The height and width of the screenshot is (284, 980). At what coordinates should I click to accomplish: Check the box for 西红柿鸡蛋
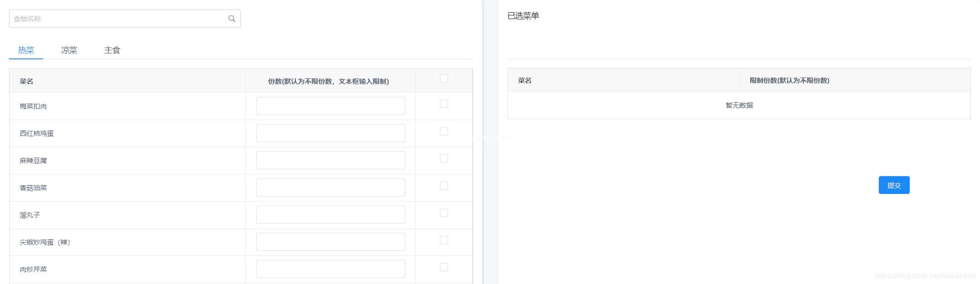coord(444,131)
